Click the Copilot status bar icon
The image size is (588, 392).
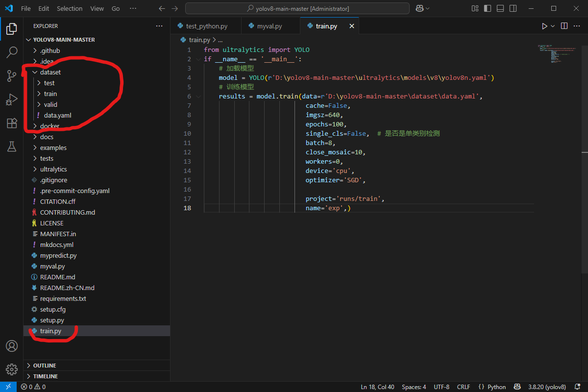pos(516,387)
